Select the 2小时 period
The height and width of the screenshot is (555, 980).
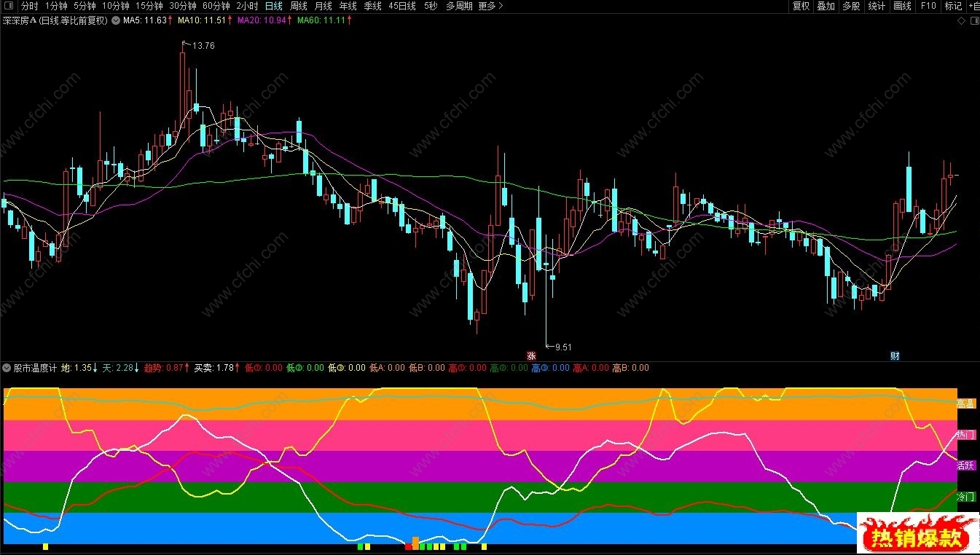[247, 6]
